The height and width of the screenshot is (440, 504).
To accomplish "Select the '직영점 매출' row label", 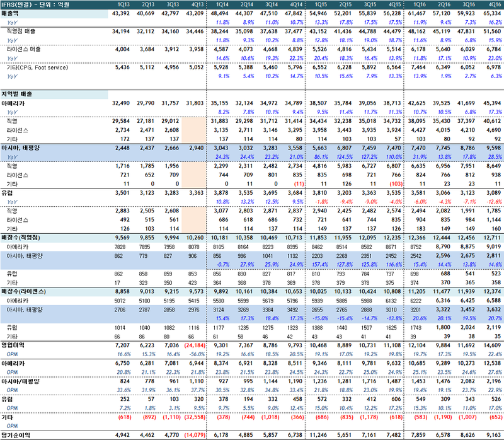I will tap(21, 32).
